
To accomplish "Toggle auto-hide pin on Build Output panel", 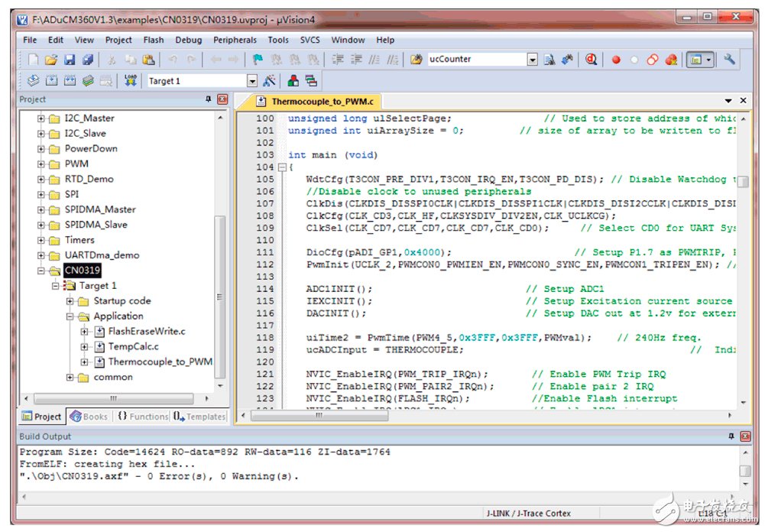I will tap(731, 436).
